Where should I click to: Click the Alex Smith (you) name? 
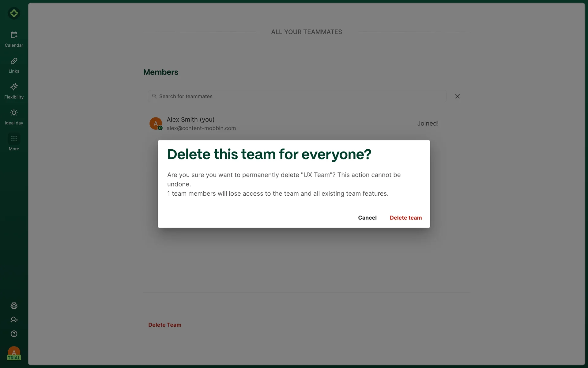(190, 120)
